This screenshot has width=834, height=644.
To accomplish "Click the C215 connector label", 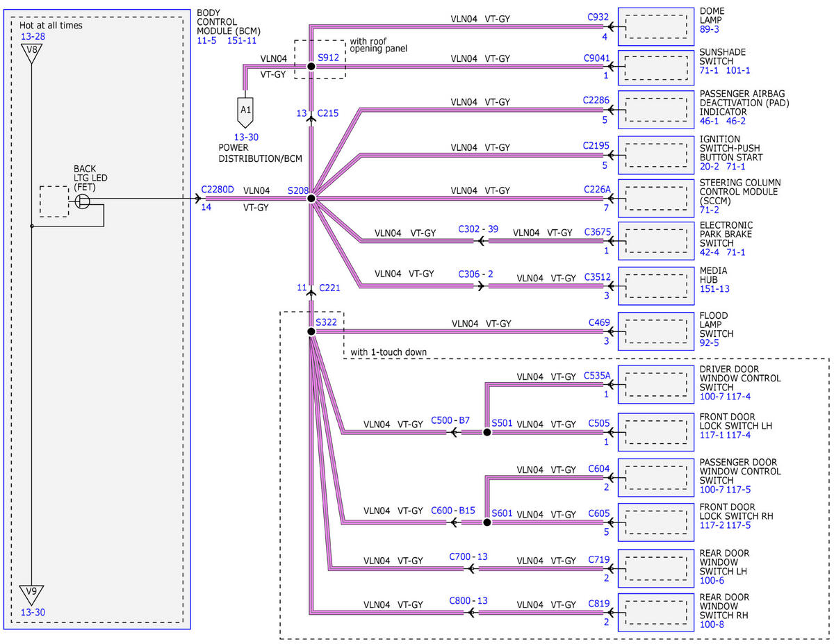I will click(328, 113).
